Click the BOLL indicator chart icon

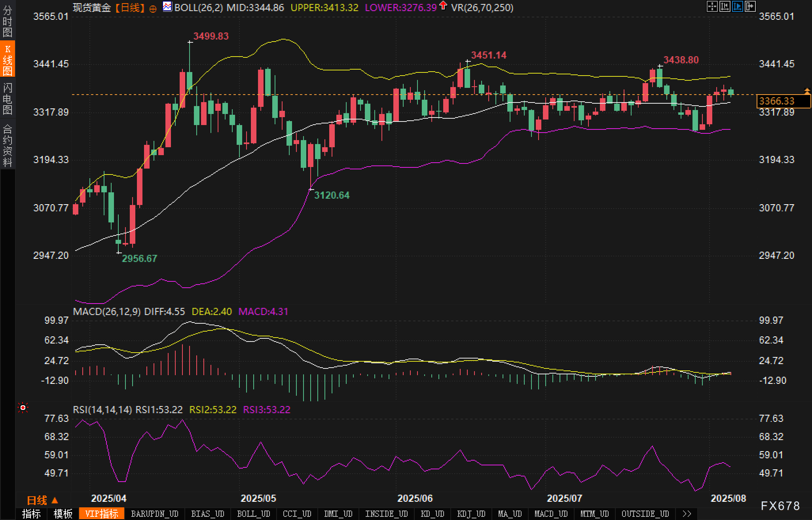tap(167, 7)
